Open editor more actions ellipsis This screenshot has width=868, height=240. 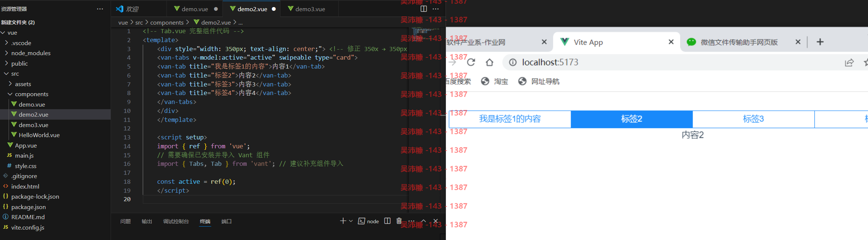pyautogui.click(x=435, y=9)
